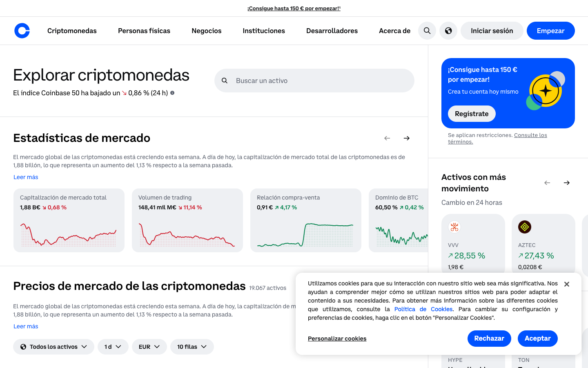Click the Regístrate button
Screen dimensions: 588x368
point(472,114)
